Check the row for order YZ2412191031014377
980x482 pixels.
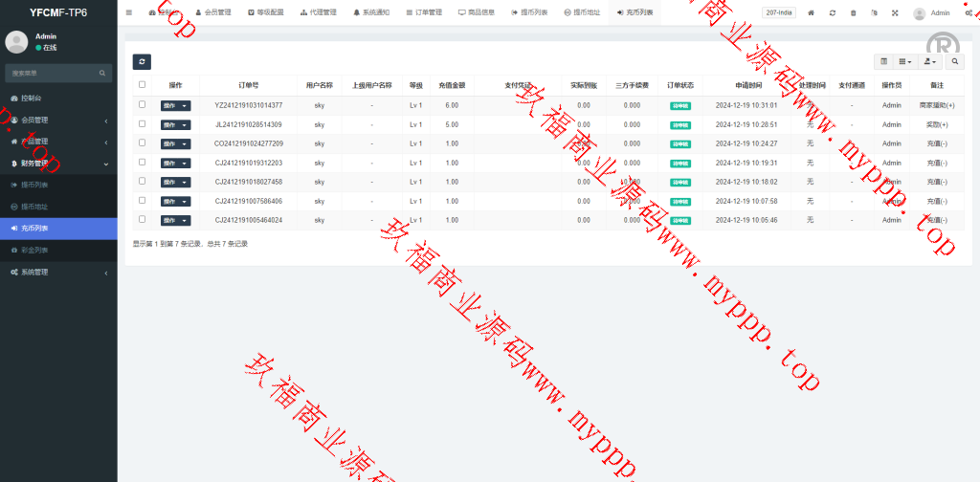(x=143, y=105)
